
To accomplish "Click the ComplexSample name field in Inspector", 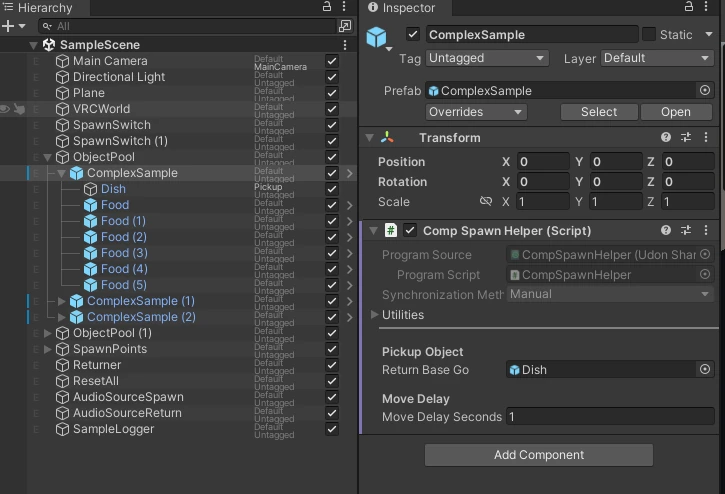I will [x=532, y=35].
